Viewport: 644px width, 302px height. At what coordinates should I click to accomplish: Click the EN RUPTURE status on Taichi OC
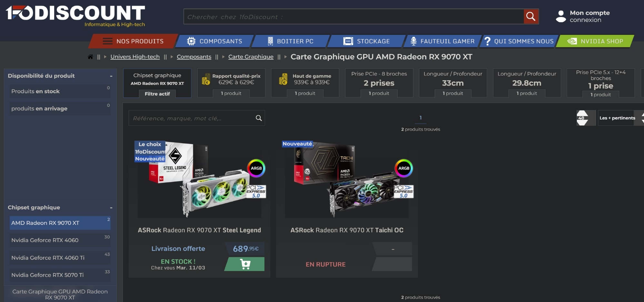coord(325,264)
